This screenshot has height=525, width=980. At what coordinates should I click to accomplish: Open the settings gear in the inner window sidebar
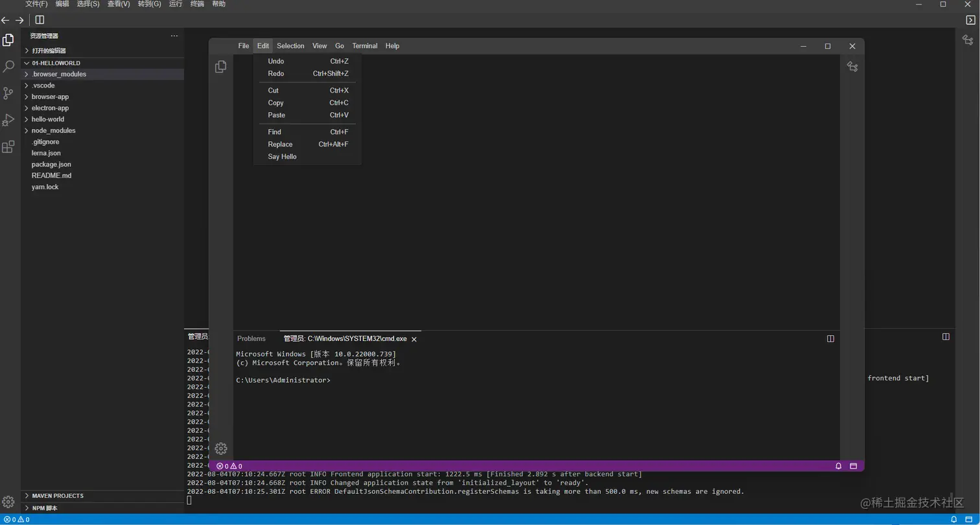(221, 449)
